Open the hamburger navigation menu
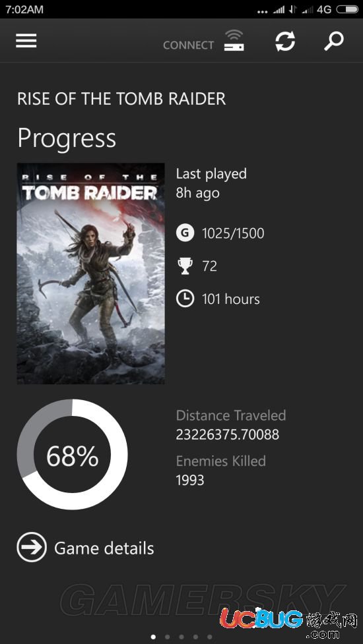This screenshot has width=363, height=644. pos(26,41)
